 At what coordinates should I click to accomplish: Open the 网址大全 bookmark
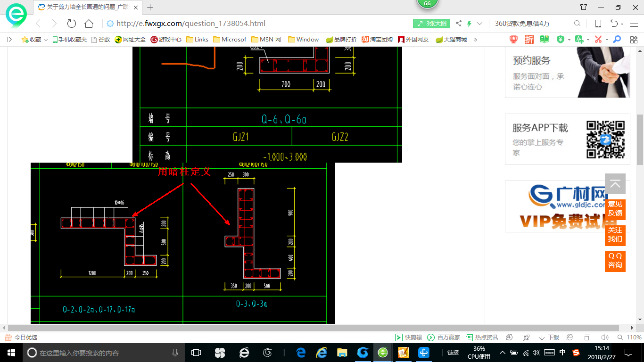point(131,40)
